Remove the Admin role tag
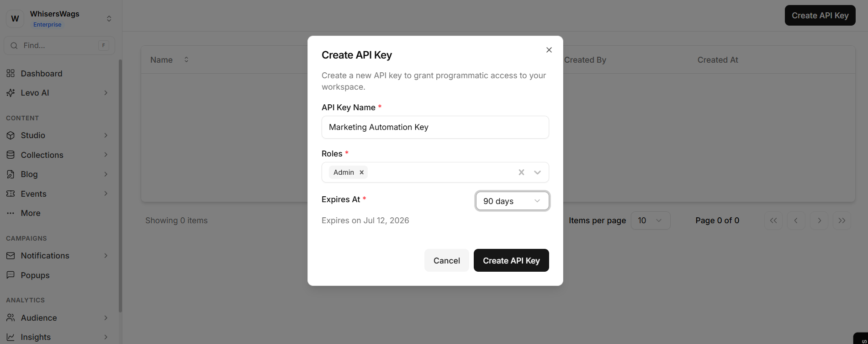 coord(361,172)
